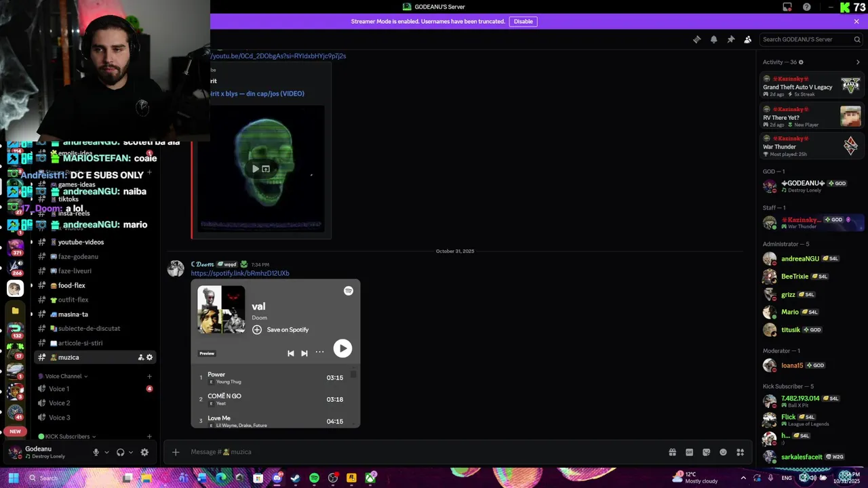The height and width of the screenshot is (488, 868).
Task: Join the Voice 3 channel
Action: pos(95,418)
